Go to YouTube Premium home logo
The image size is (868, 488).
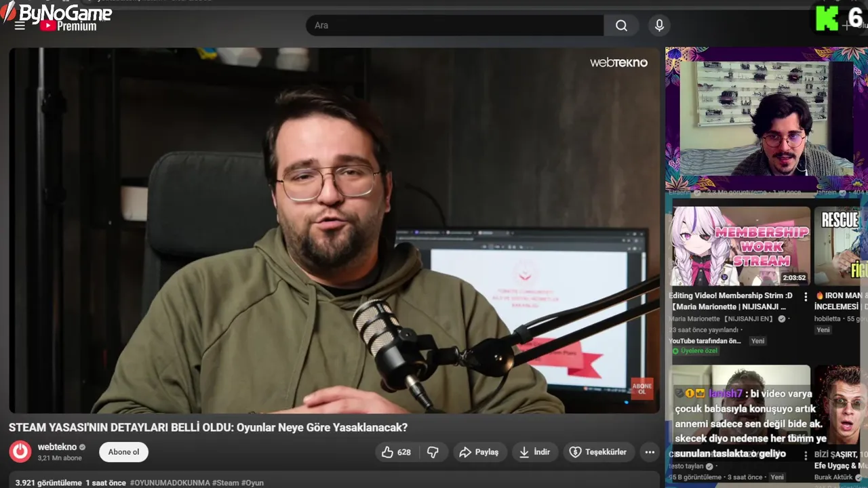68,26
